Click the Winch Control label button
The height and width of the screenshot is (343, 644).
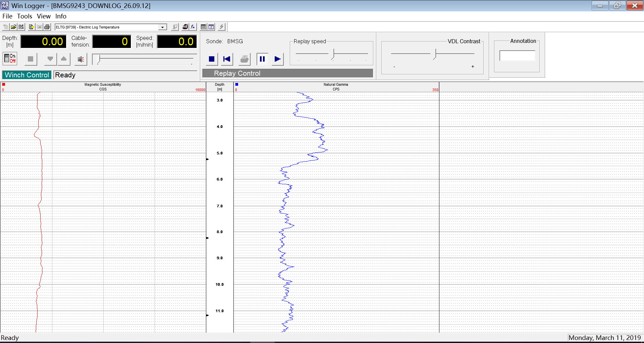click(x=27, y=75)
